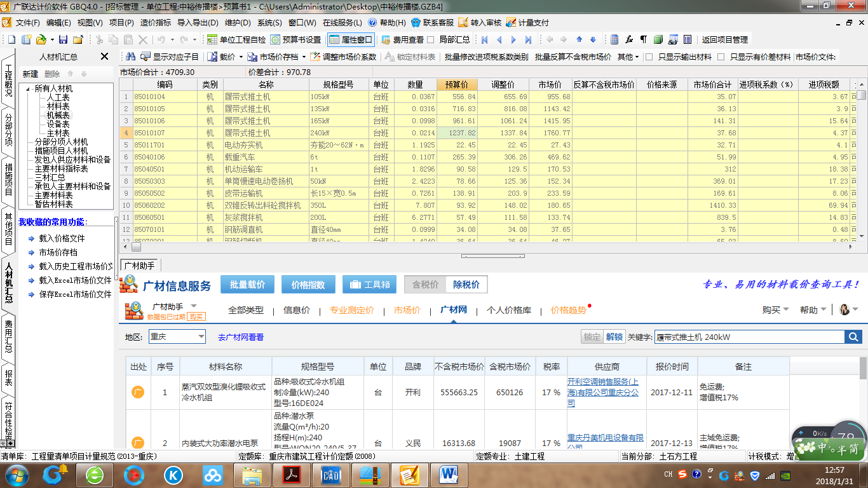
Task: Enable 只显示有价差材料 checkbox
Action: click(x=721, y=57)
